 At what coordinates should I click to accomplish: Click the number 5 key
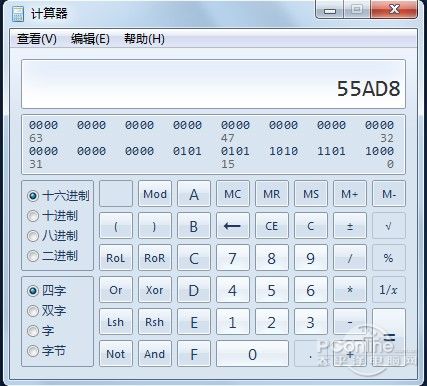tap(272, 290)
